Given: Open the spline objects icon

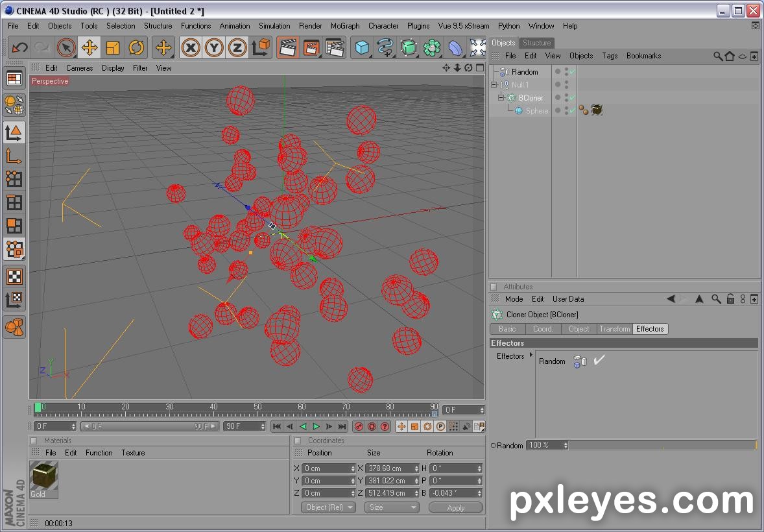Looking at the screenshot, I should pyautogui.click(x=385, y=47).
